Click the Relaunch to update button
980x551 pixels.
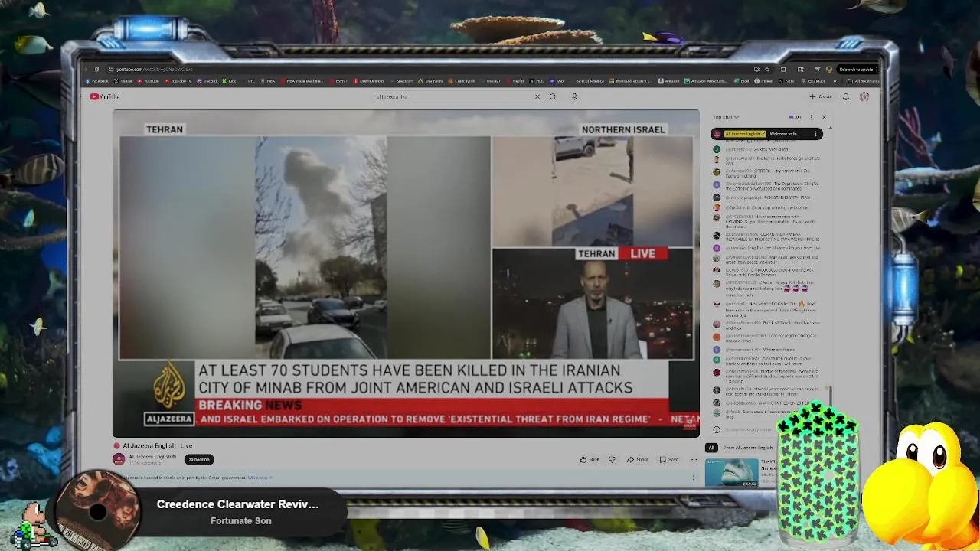coord(857,70)
